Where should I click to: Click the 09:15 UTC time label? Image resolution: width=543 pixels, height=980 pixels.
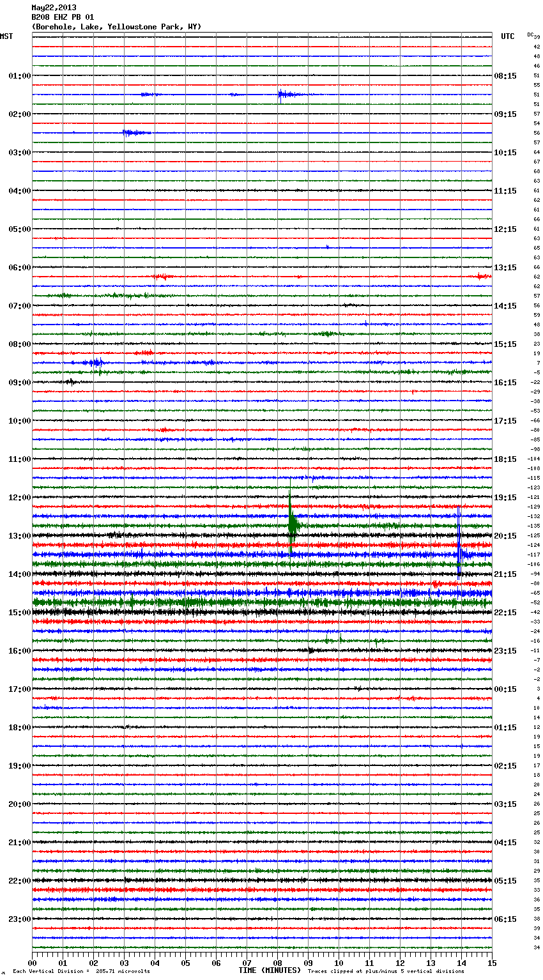pyautogui.click(x=505, y=114)
